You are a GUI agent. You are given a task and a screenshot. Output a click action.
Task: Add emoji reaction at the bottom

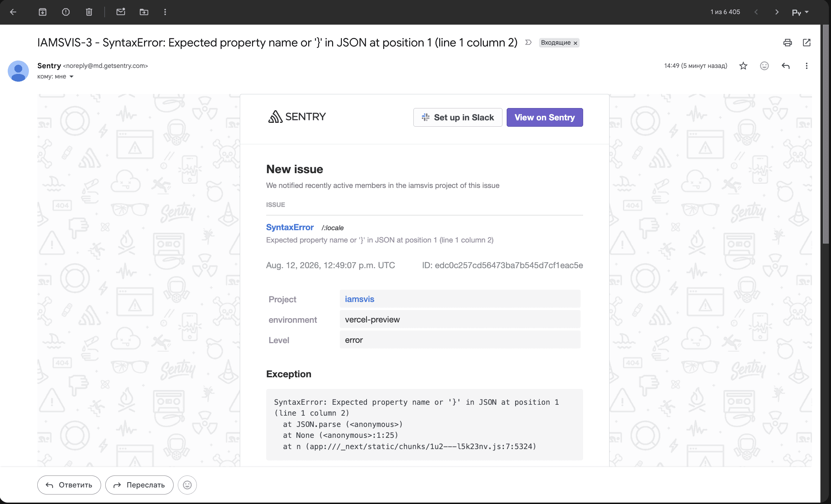(187, 485)
